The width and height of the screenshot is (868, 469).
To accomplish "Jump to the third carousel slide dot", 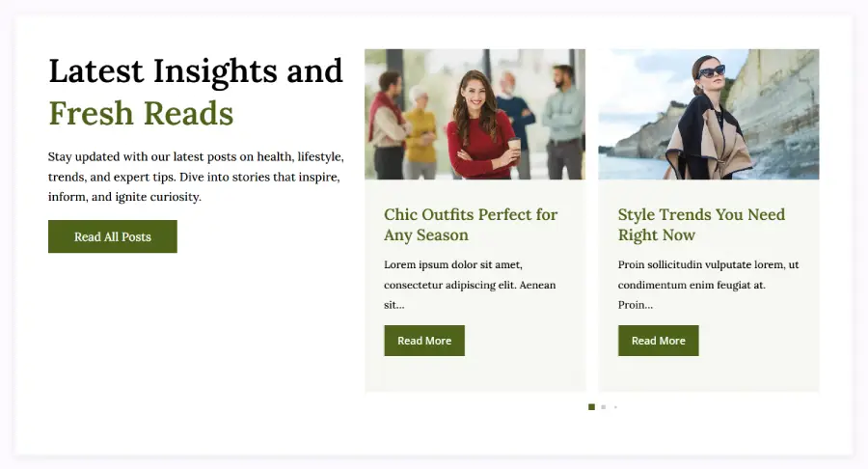I will [615, 407].
